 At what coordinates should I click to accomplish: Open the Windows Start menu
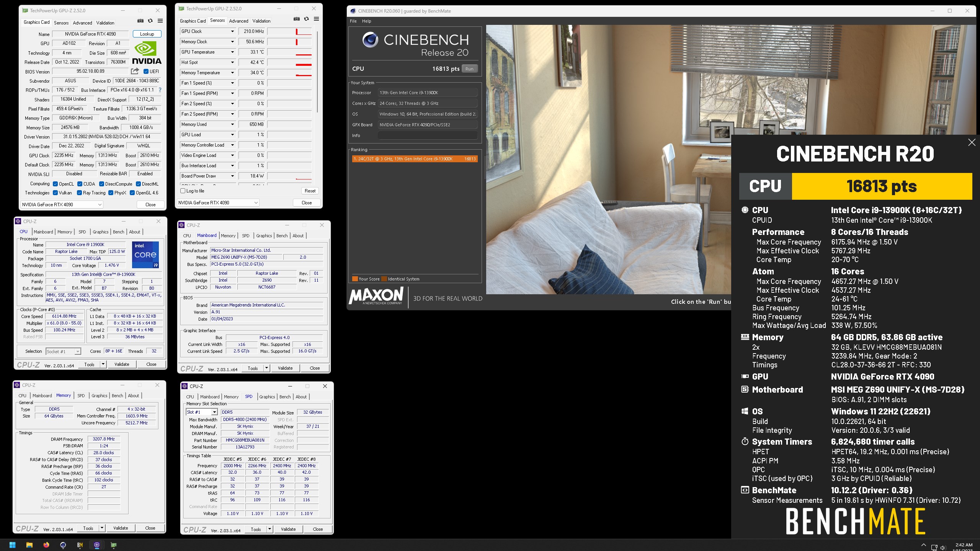point(12,545)
